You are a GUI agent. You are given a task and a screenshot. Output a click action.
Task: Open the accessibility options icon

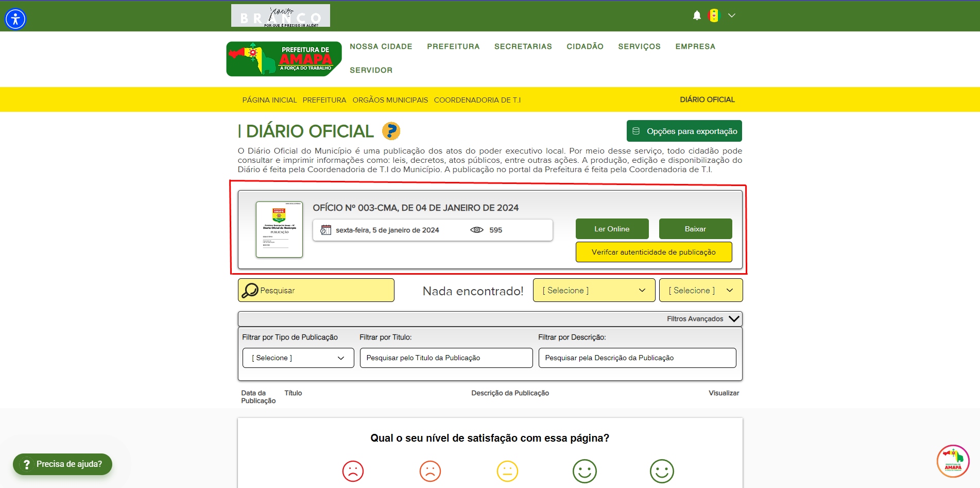point(15,19)
